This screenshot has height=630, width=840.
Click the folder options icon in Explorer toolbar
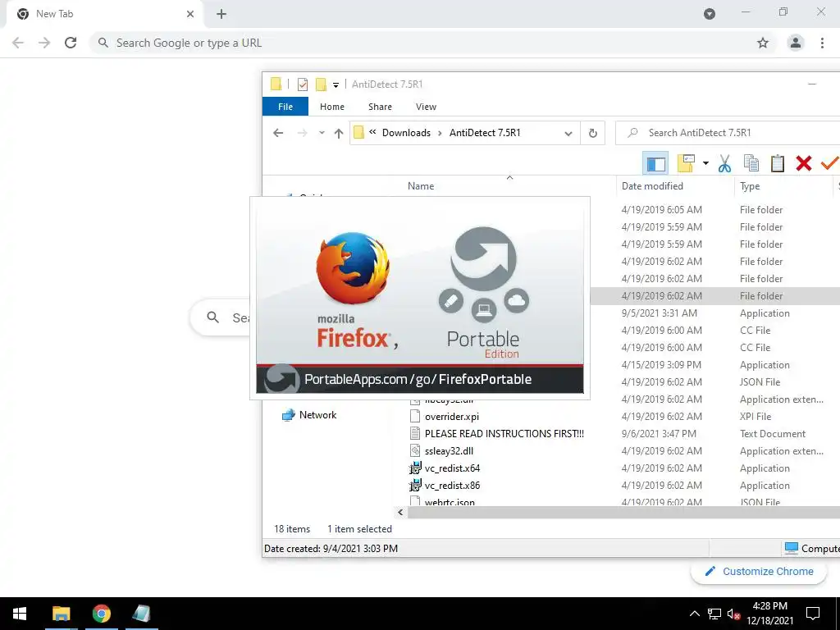(687, 163)
